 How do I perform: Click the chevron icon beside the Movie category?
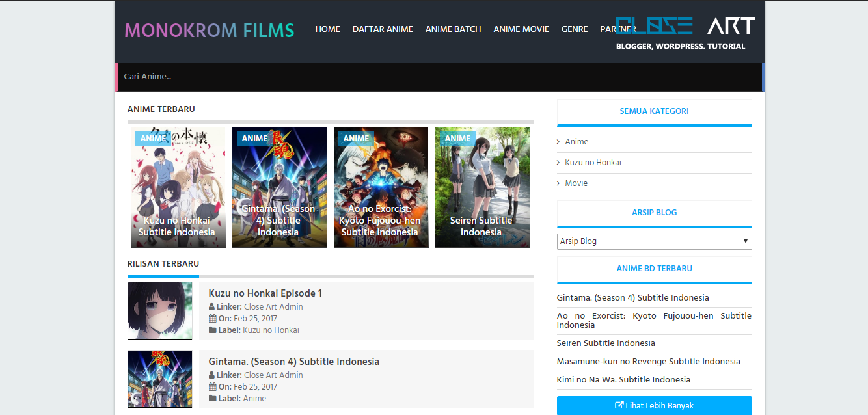(558, 183)
